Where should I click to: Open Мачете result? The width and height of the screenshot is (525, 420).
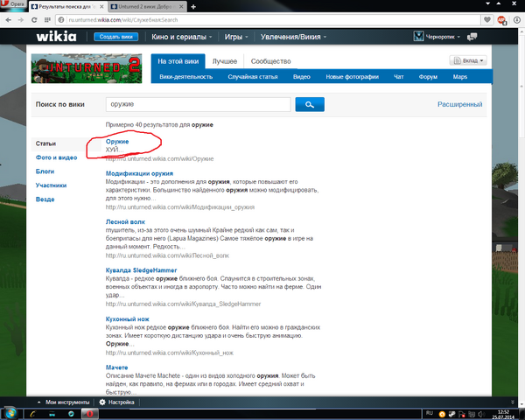click(116, 367)
